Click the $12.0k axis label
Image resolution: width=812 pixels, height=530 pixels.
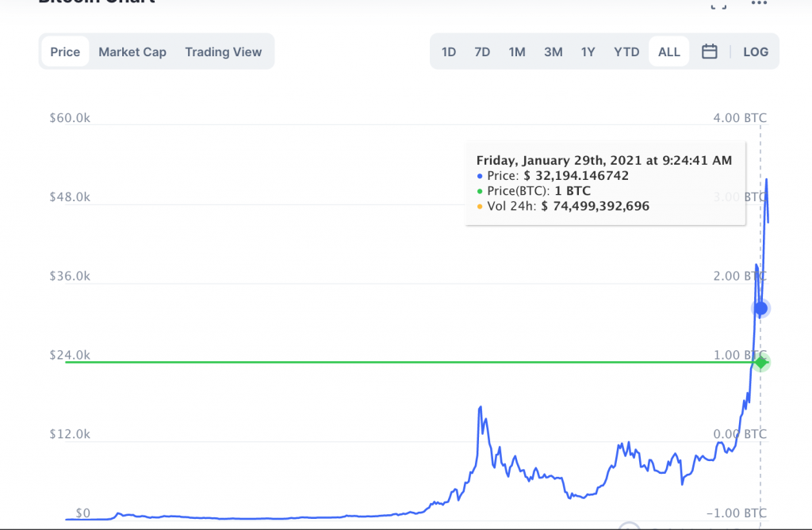tap(70, 433)
